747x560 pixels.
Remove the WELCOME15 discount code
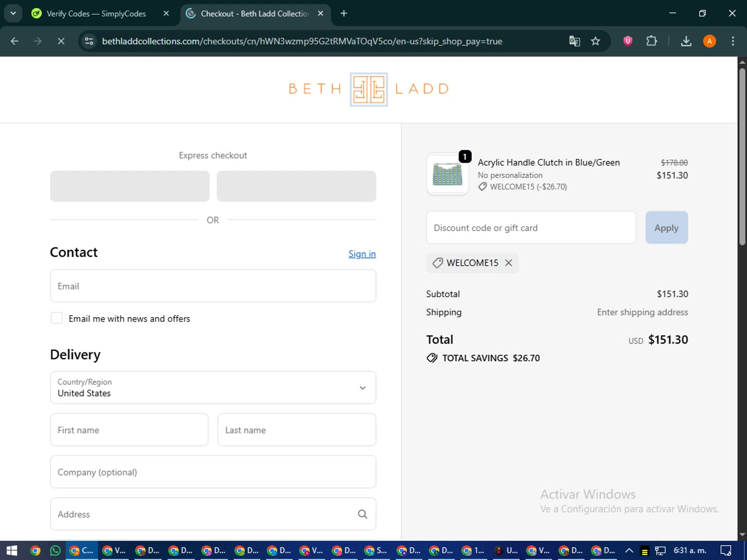pos(508,263)
